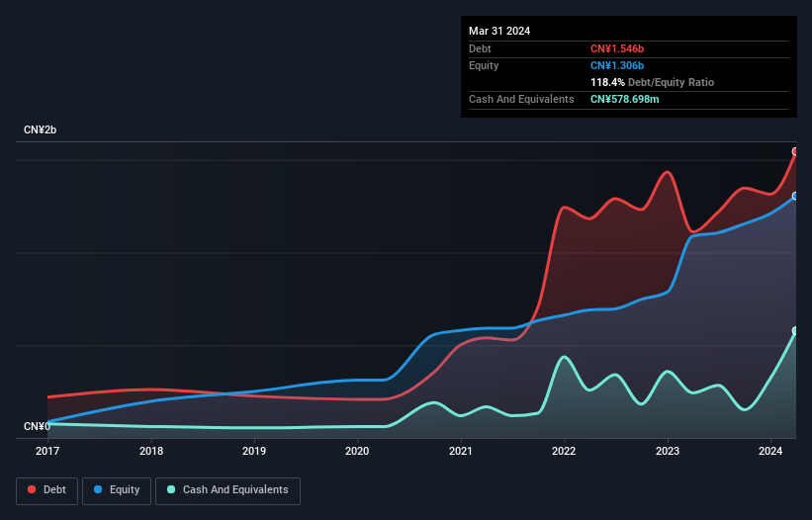
Task: Select the 2022 x-axis label
Action: click(x=564, y=451)
